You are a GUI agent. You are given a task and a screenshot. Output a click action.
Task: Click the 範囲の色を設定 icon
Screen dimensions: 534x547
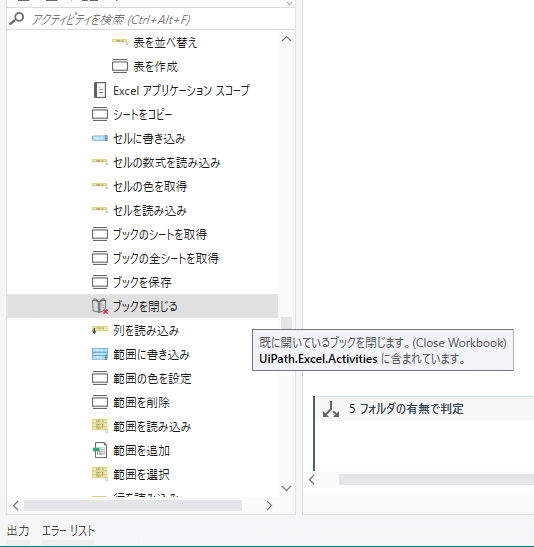click(x=100, y=378)
